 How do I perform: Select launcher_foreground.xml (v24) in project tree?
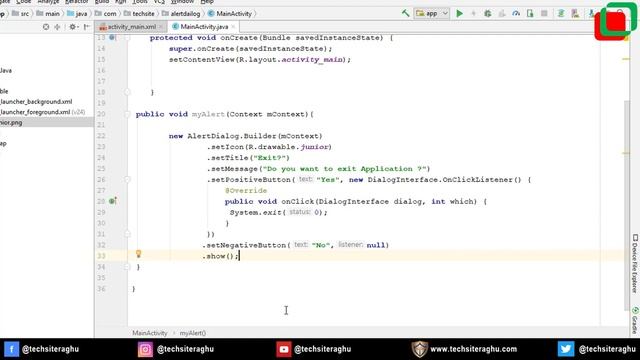[42, 112]
